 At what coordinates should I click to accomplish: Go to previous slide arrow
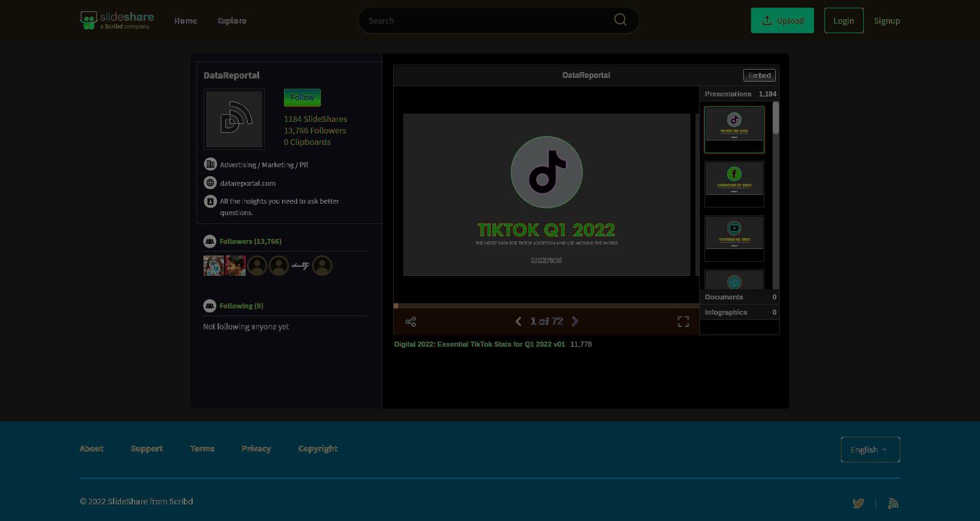point(518,321)
